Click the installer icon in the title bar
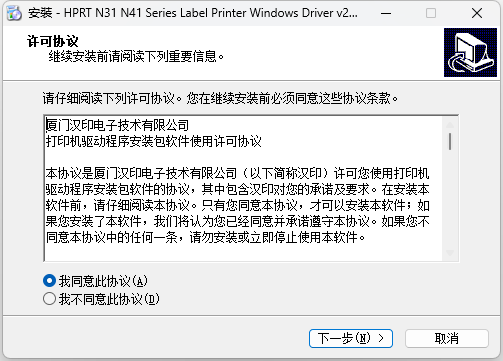This screenshot has height=361, width=503. click(x=14, y=13)
